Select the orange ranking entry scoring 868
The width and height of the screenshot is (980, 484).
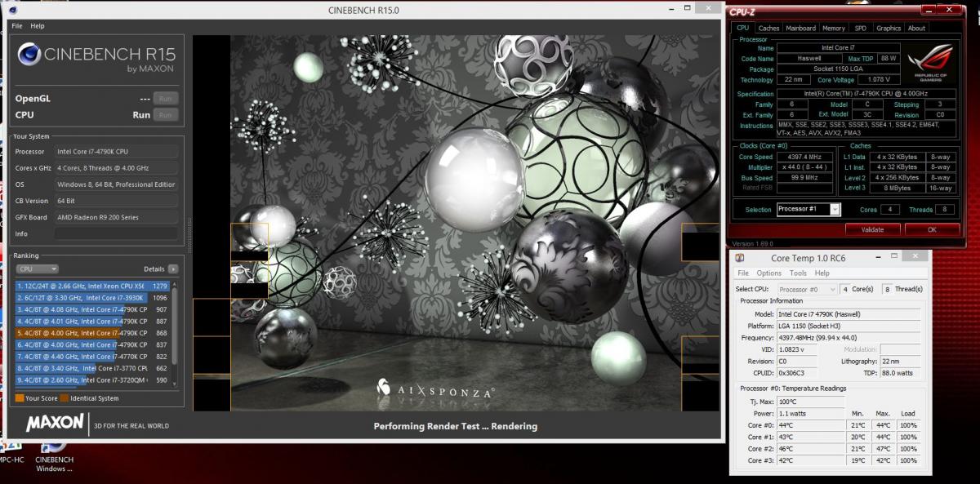tap(92, 333)
